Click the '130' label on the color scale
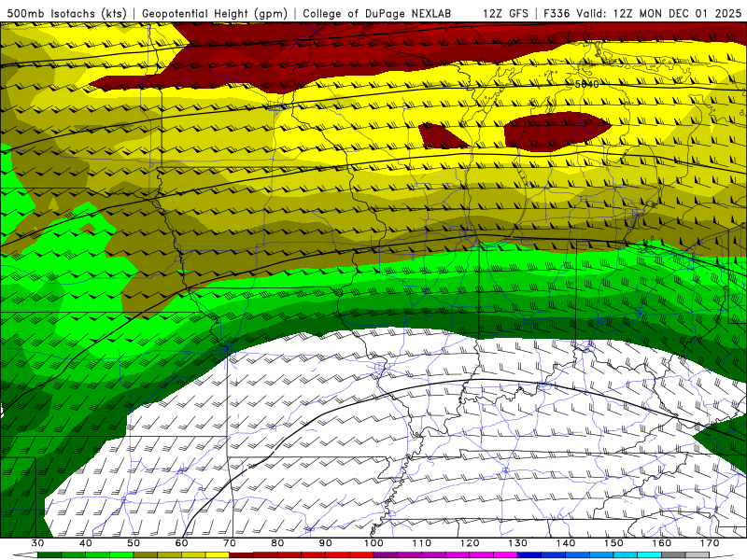The height and width of the screenshot is (560, 747). click(x=518, y=543)
